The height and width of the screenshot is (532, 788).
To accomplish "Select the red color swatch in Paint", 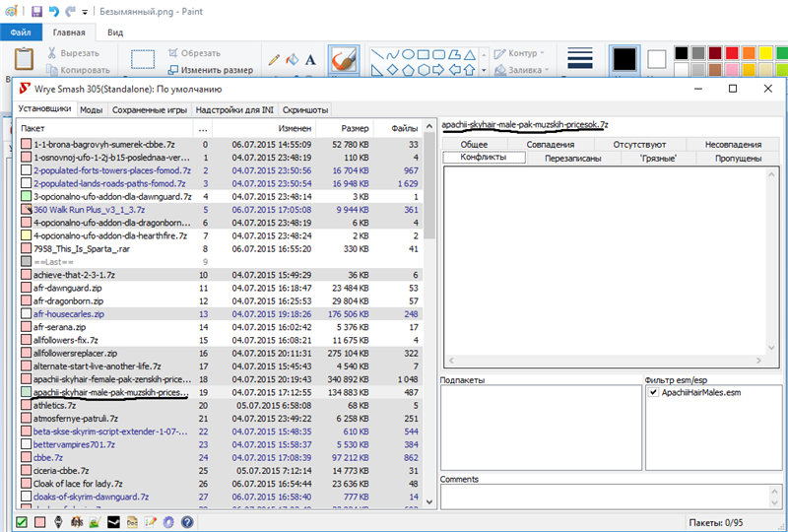I will coord(732,53).
